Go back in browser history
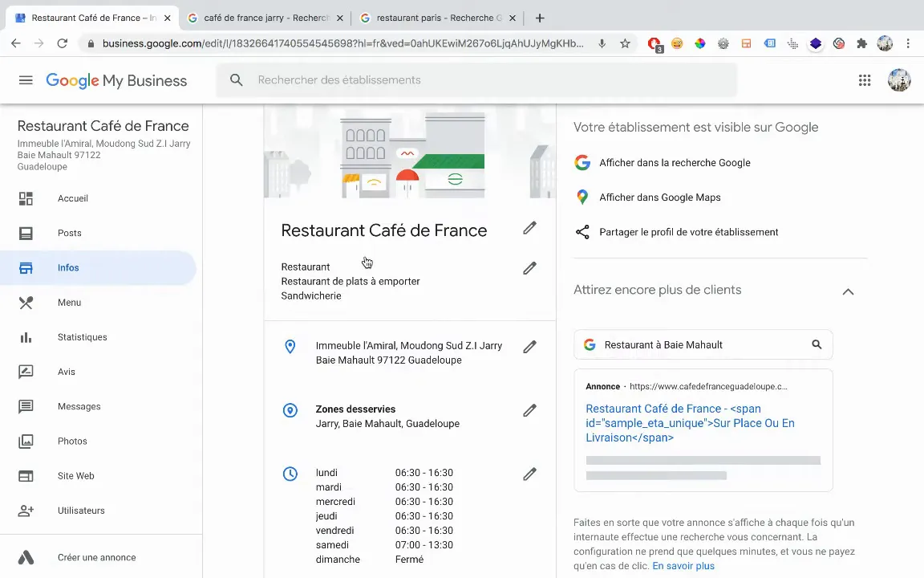 tap(16, 43)
